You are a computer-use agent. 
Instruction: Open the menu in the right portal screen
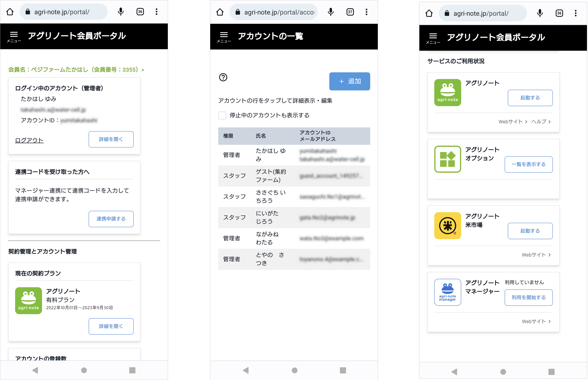click(x=433, y=38)
